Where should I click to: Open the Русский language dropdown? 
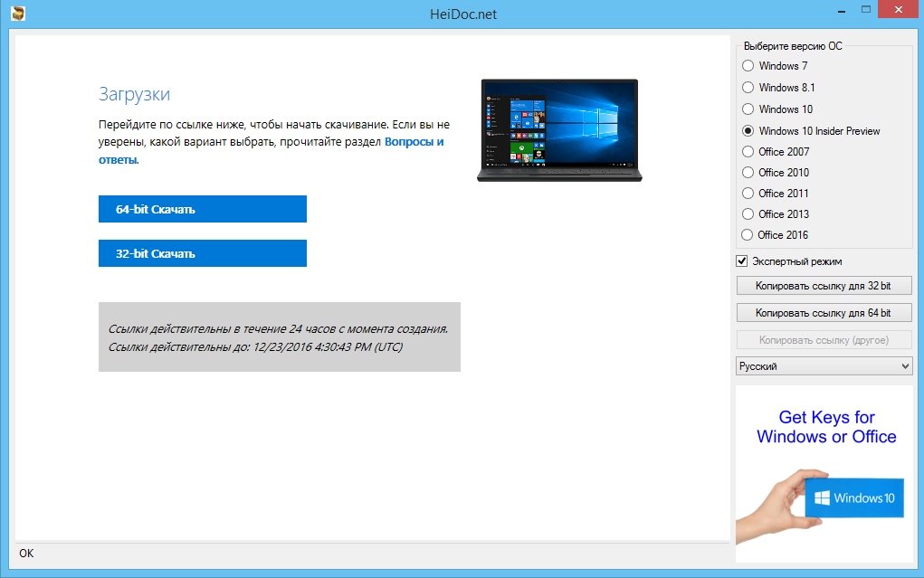pos(824,366)
